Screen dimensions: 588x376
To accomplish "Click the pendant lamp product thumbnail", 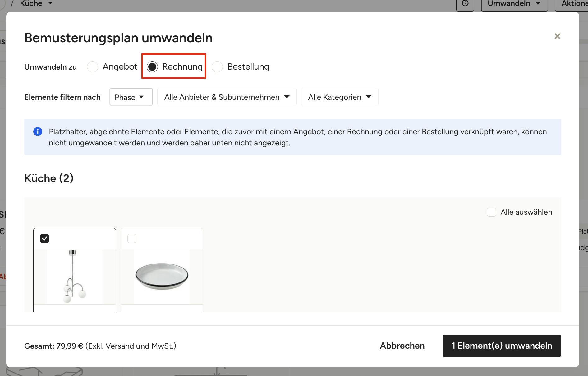I will tap(75, 277).
